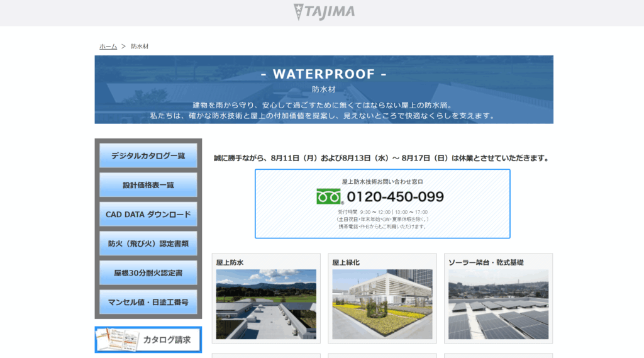Open デジタルカタログ一覧 sidebar button
Screen dimensions: 644x358
[148, 155]
